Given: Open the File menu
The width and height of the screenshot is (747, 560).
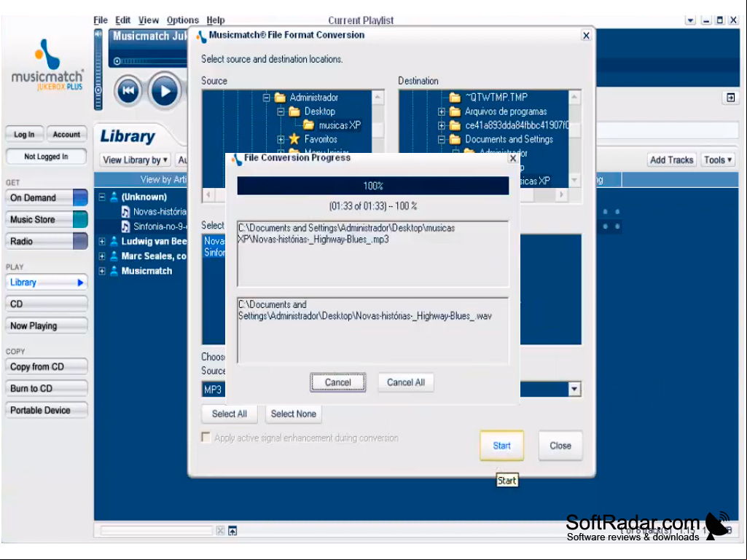Looking at the screenshot, I should (x=101, y=20).
